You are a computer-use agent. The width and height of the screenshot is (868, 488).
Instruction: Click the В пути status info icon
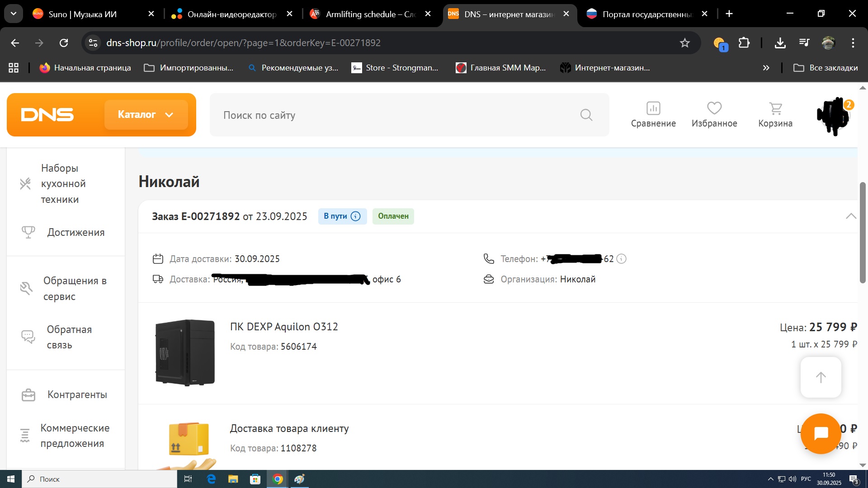(x=356, y=216)
